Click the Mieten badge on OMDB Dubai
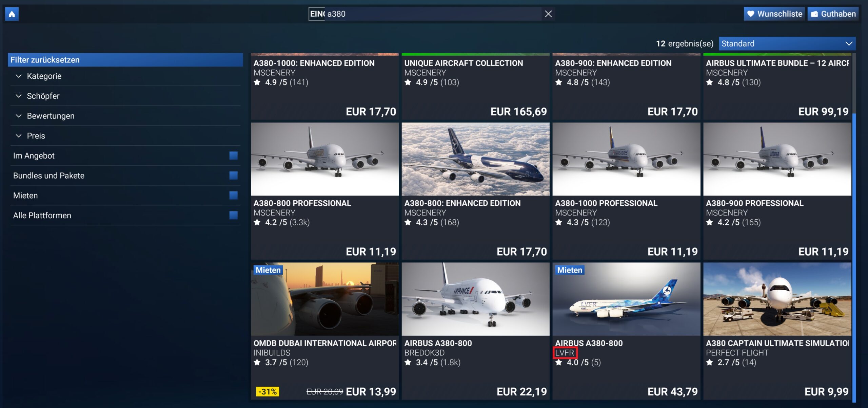The image size is (868, 408). pyautogui.click(x=268, y=270)
